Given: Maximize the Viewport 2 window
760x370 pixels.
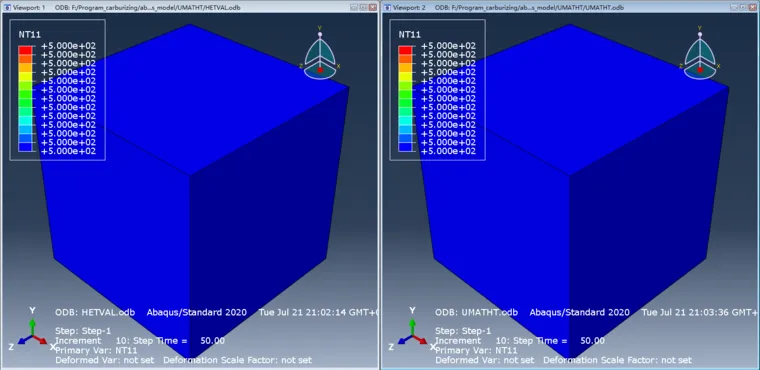Looking at the screenshot, I should (743, 7).
